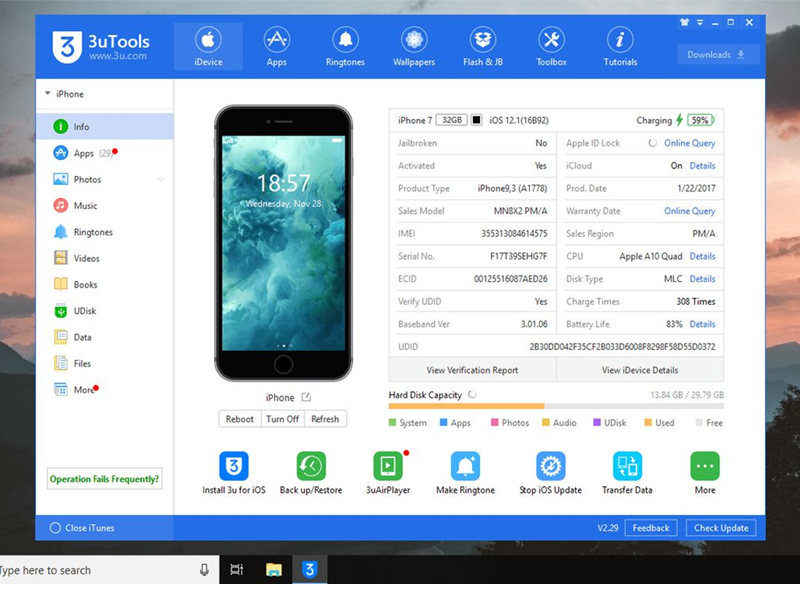This screenshot has width=800, height=600.
Task: Expand the Photos sidebar item
Action: pos(161,180)
